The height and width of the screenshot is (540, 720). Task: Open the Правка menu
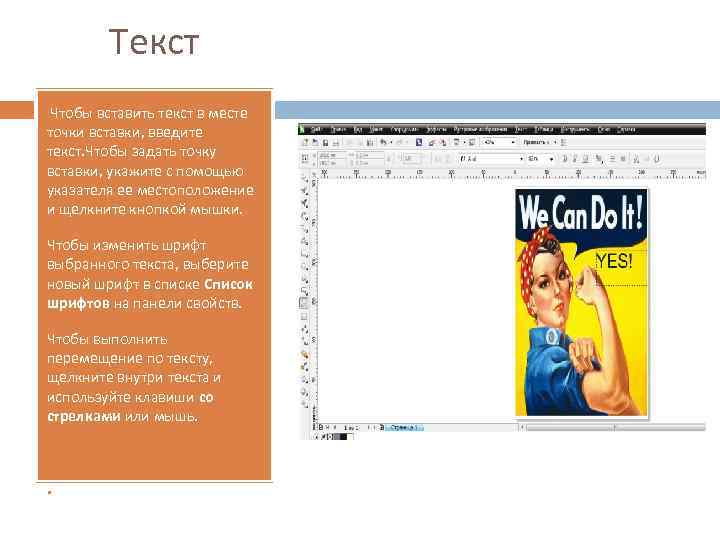[x=338, y=129]
